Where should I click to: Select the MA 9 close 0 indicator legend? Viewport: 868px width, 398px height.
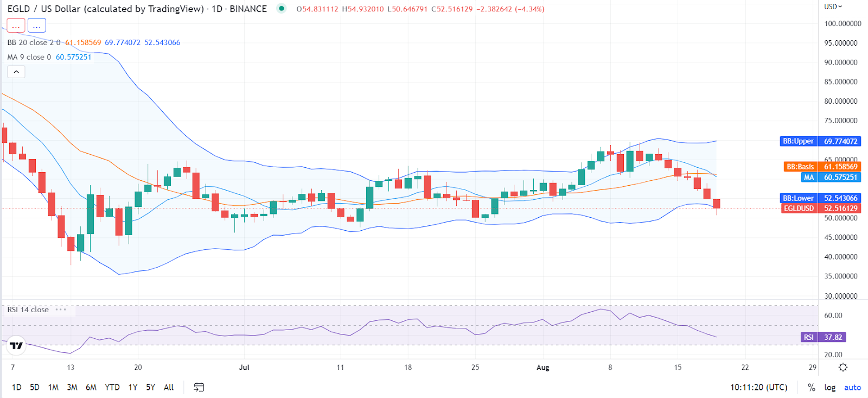pos(29,57)
